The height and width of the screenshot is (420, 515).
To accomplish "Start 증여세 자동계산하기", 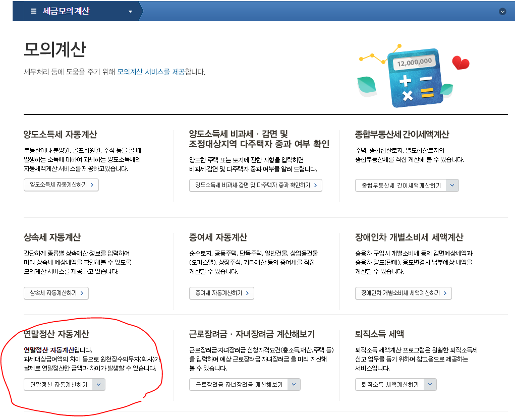I will tap(221, 293).
